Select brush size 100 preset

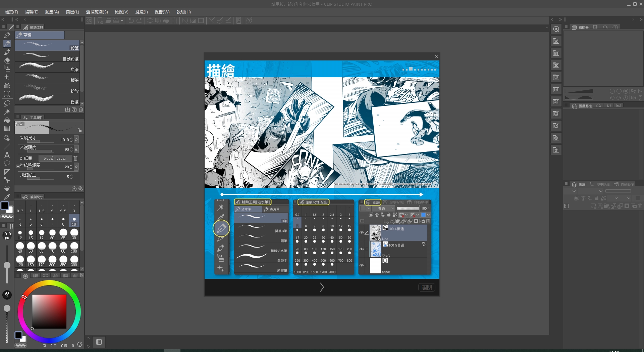pyautogui.click(x=74, y=248)
